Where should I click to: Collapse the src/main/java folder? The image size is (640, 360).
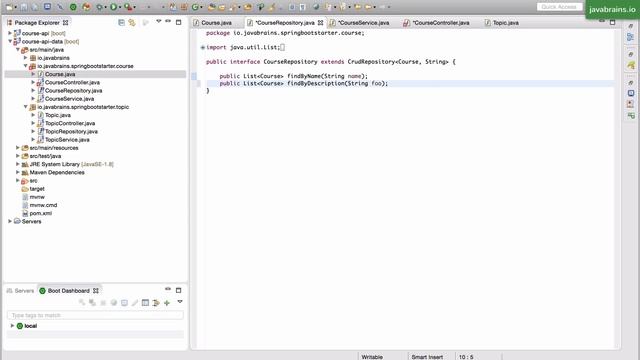[18, 49]
